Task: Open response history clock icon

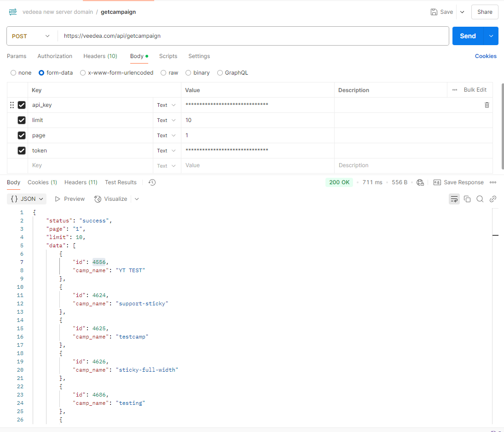Action: point(152,182)
